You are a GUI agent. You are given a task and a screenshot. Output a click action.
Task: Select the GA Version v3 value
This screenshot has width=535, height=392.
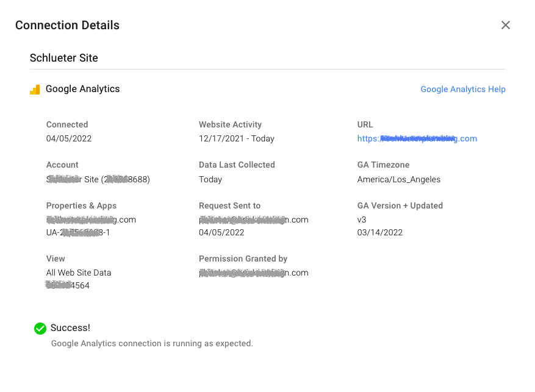click(362, 219)
